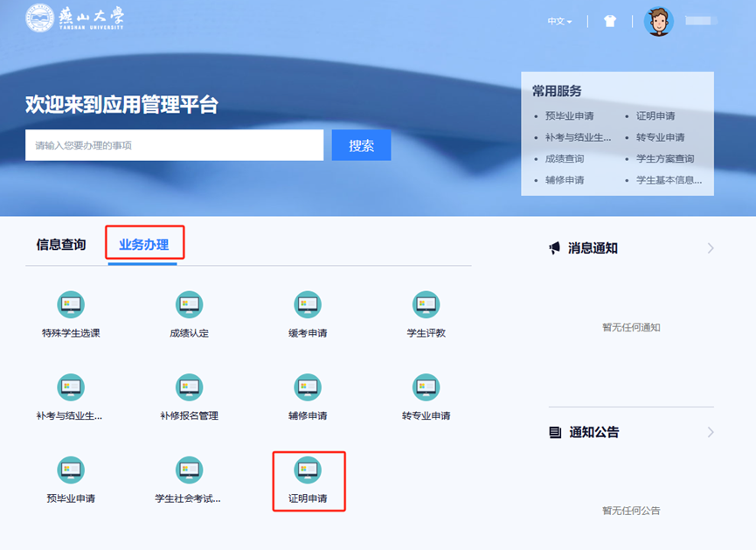Image resolution: width=756 pixels, height=550 pixels.
Task: Click the user avatar in the header
Action: coord(659,21)
